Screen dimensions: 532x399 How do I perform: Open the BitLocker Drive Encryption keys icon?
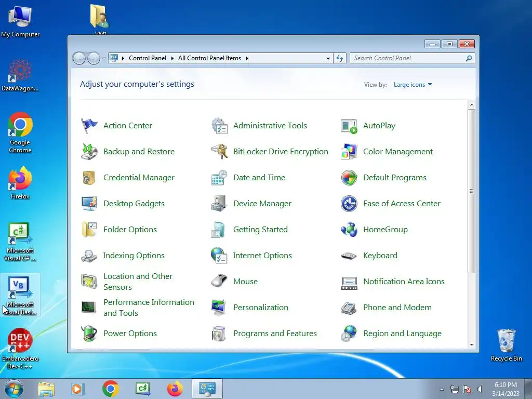tap(219, 152)
